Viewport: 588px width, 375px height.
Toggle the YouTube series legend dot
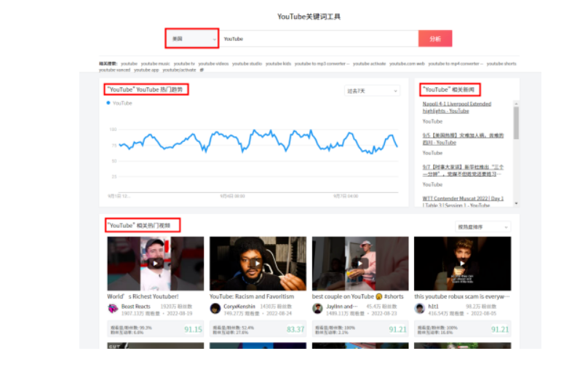click(108, 103)
